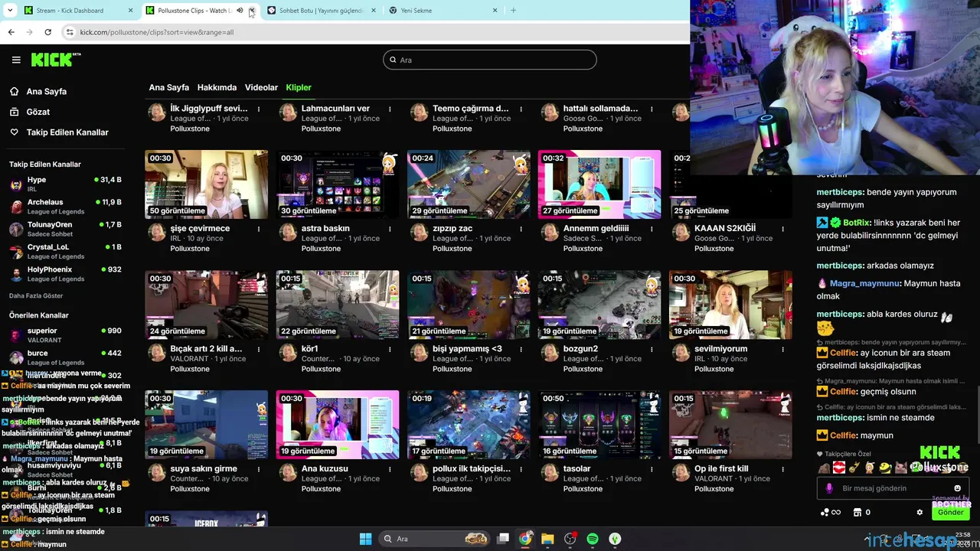Click chat message input 'Bir mesaj gönderin'
The image size is (980, 551).
(892, 488)
